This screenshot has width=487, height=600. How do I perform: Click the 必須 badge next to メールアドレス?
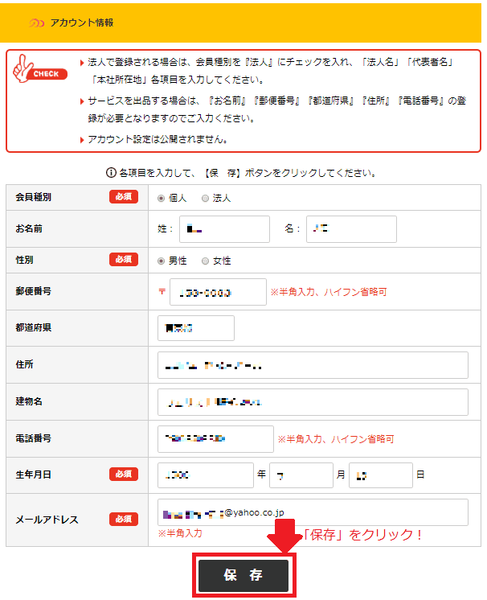[x=124, y=519]
